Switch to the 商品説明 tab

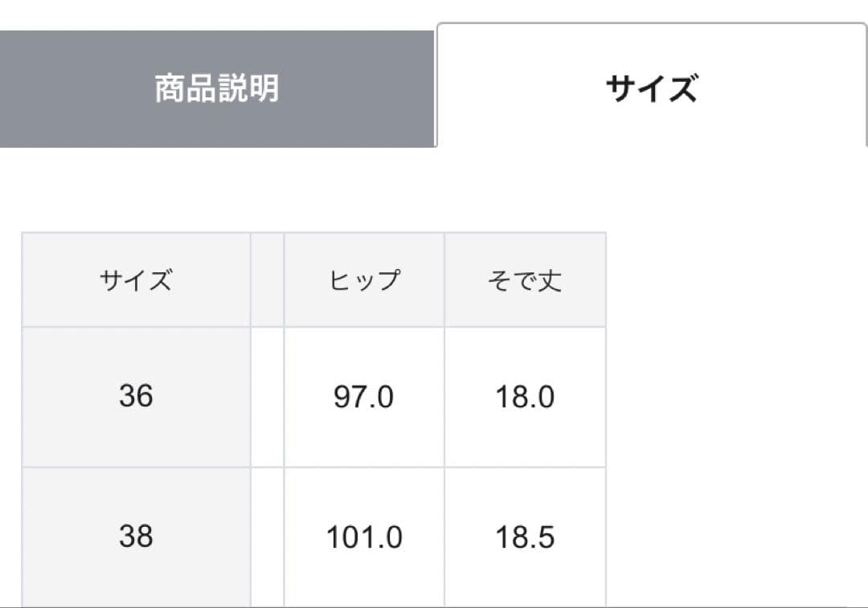click(x=217, y=88)
